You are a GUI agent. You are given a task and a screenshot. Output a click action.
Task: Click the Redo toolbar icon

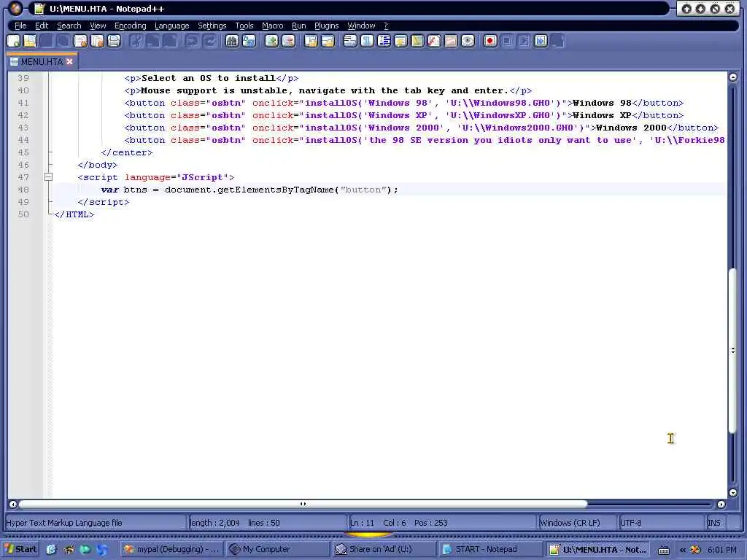(x=209, y=41)
